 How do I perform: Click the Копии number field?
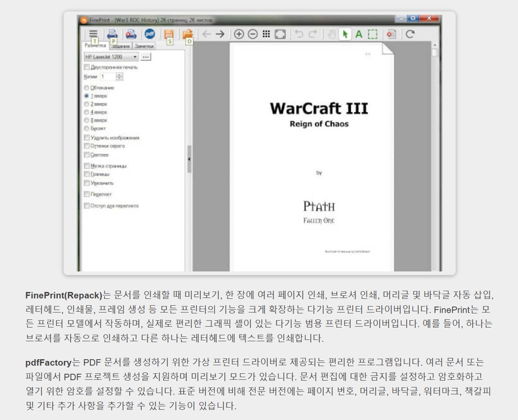(108, 77)
